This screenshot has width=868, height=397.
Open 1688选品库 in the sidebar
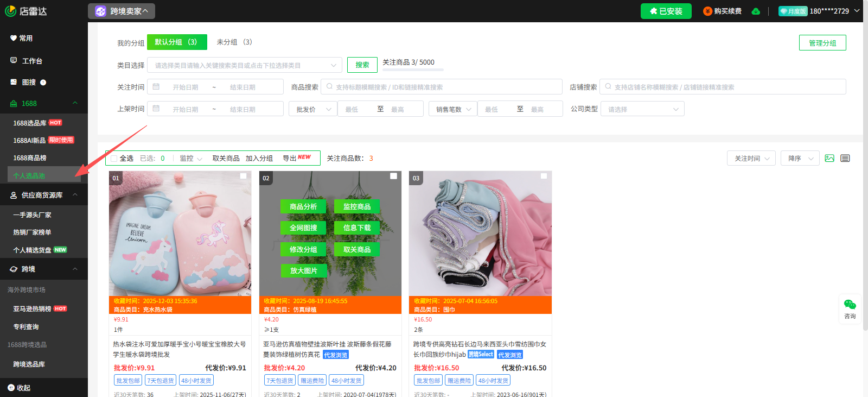29,123
